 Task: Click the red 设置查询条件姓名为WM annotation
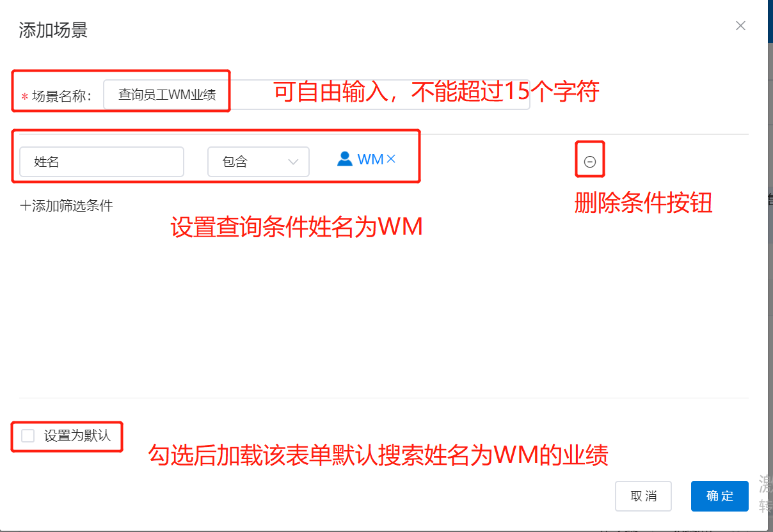point(297,228)
